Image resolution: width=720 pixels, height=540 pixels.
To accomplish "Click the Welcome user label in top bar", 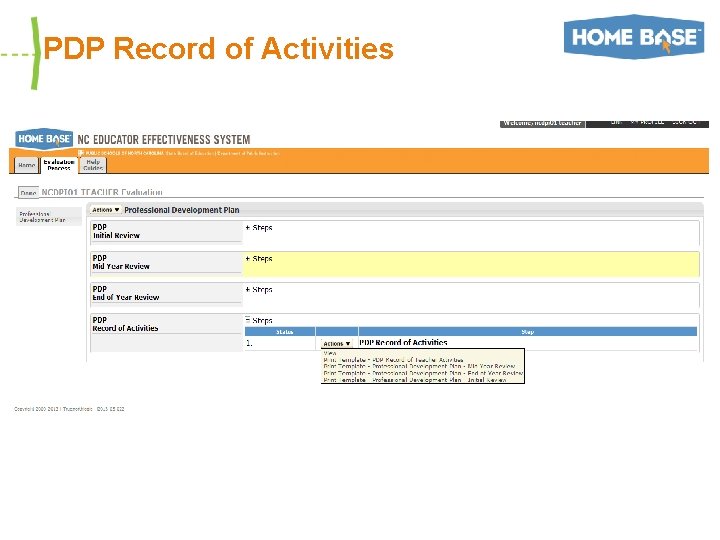I will [x=542, y=123].
